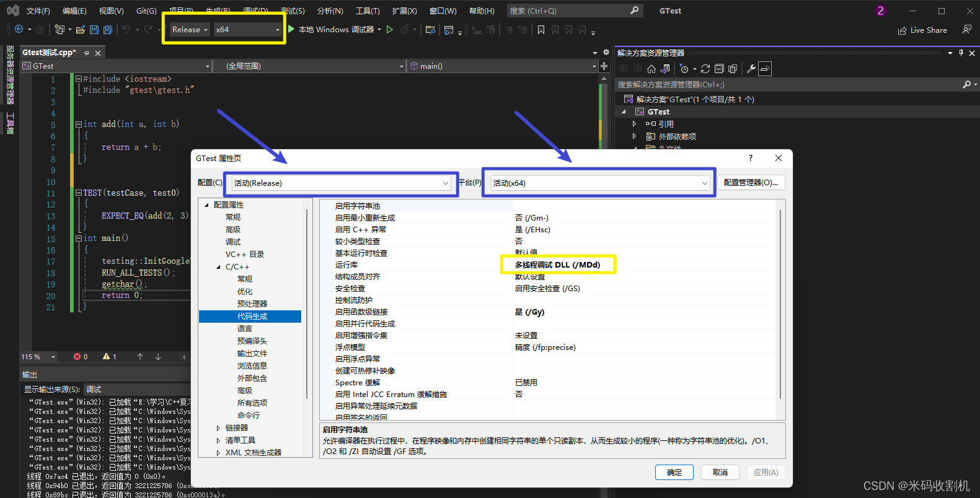980x498 pixels.
Task: Open the 115 % zoom dropdown
Action: click(38, 357)
